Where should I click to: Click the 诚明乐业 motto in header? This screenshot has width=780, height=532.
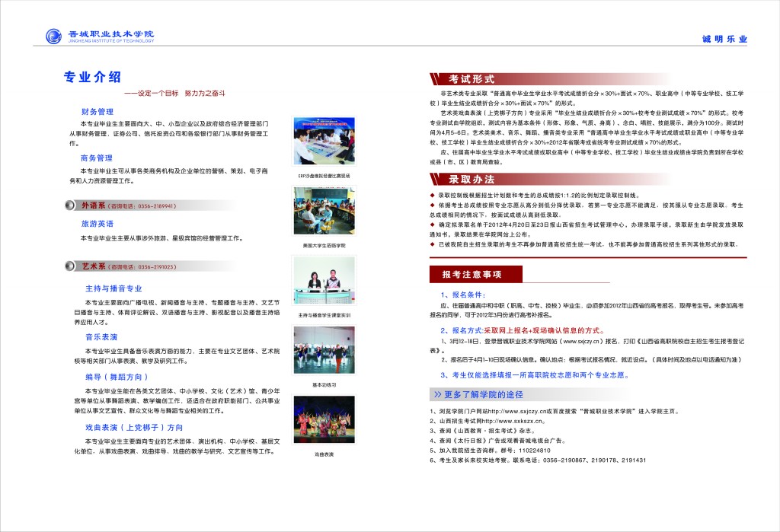click(724, 39)
